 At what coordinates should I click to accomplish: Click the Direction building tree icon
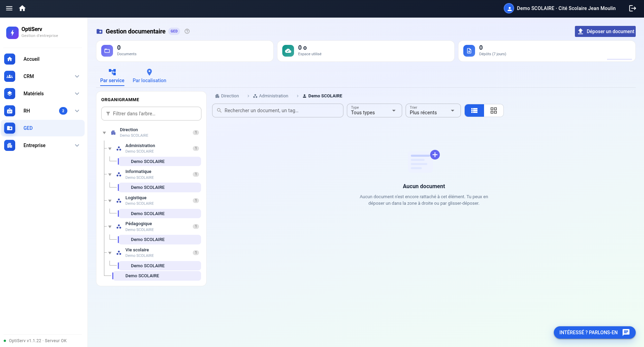coord(113,133)
